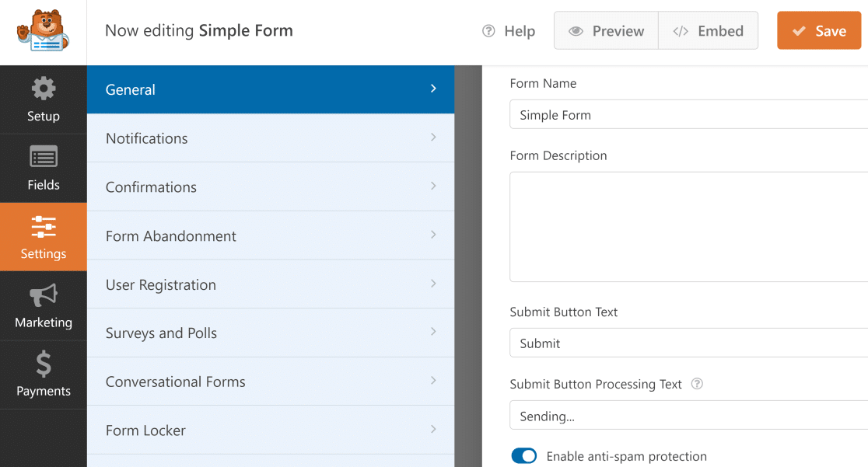
Task: Open the Fields list icon panel
Action: point(44,157)
